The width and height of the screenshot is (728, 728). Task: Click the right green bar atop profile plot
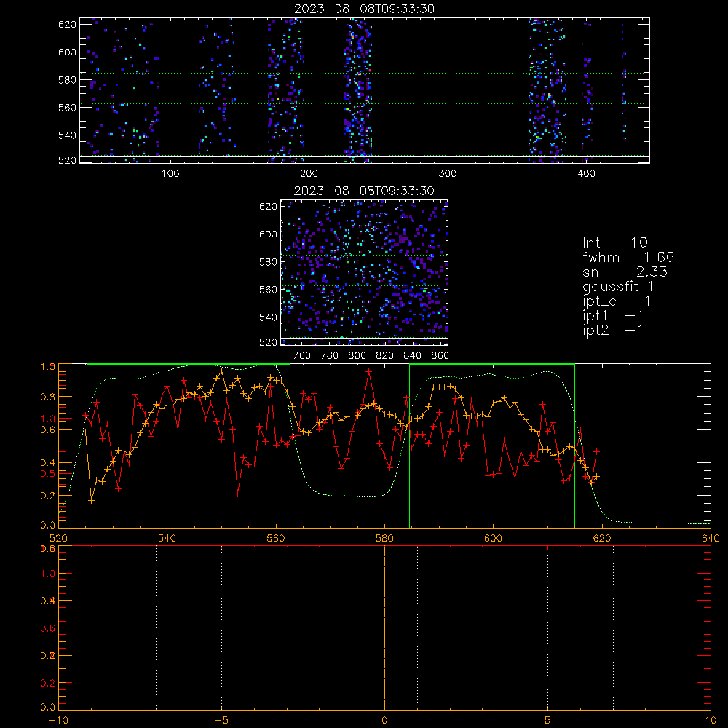click(x=492, y=365)
